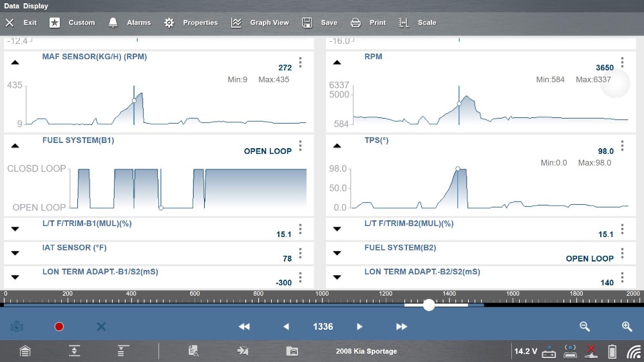This screenshot has height=362, width=644.
Task: Go to the home screen icon
Action: (24, 351)
